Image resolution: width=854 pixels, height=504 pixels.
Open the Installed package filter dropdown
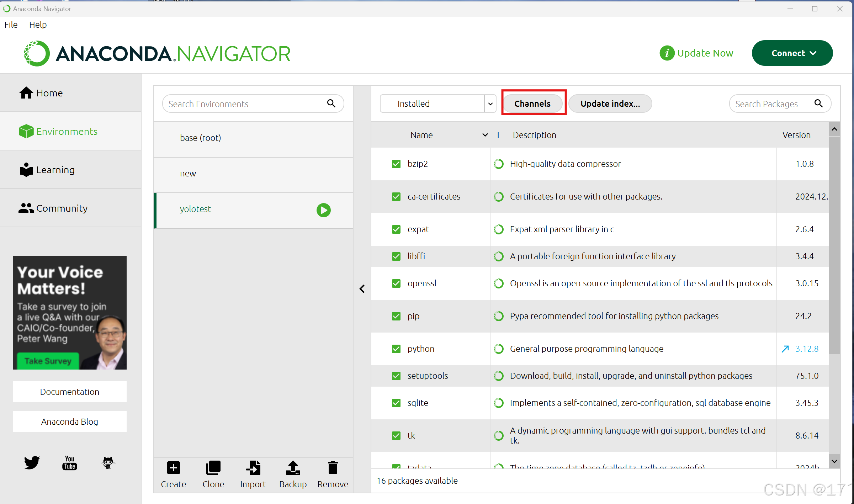[x=490, y=104]
